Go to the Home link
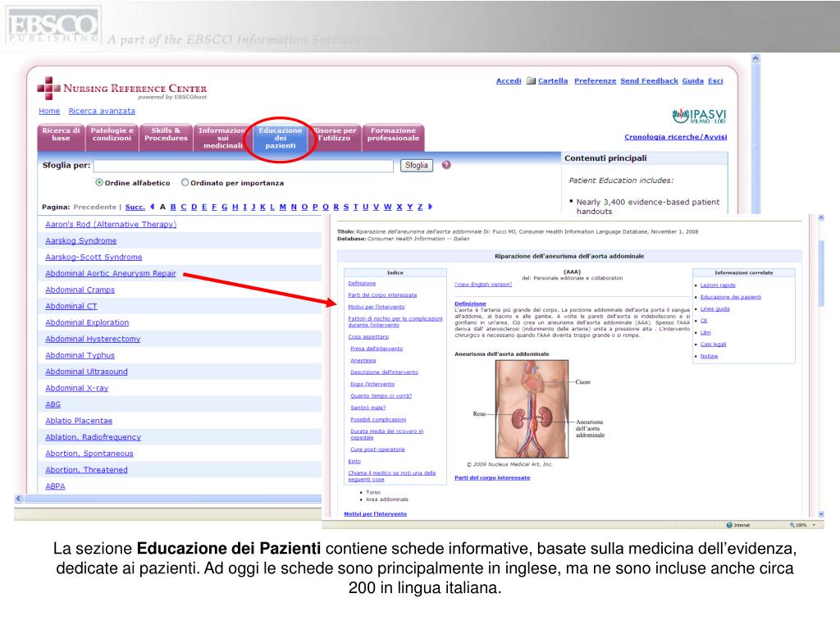 click(49, 111)
